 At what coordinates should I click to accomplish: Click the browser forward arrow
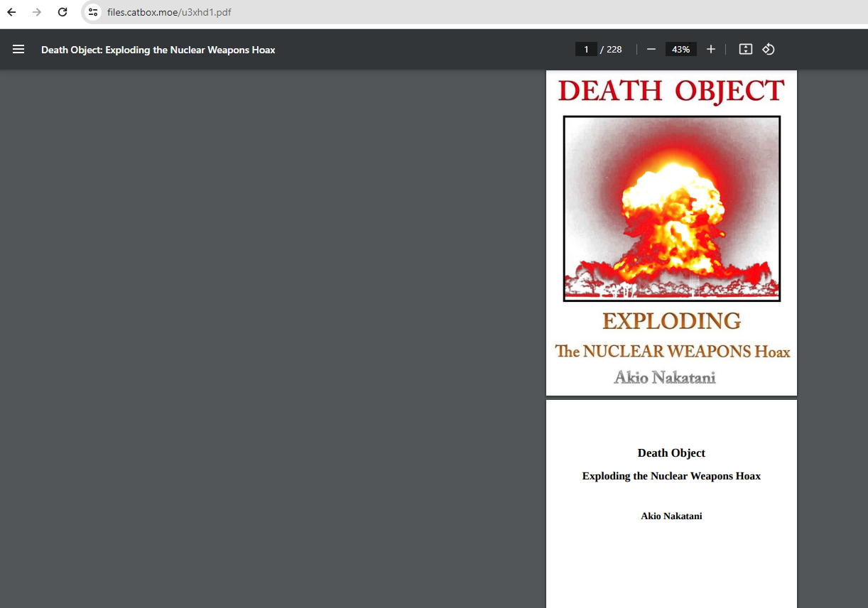coord(37,12)
